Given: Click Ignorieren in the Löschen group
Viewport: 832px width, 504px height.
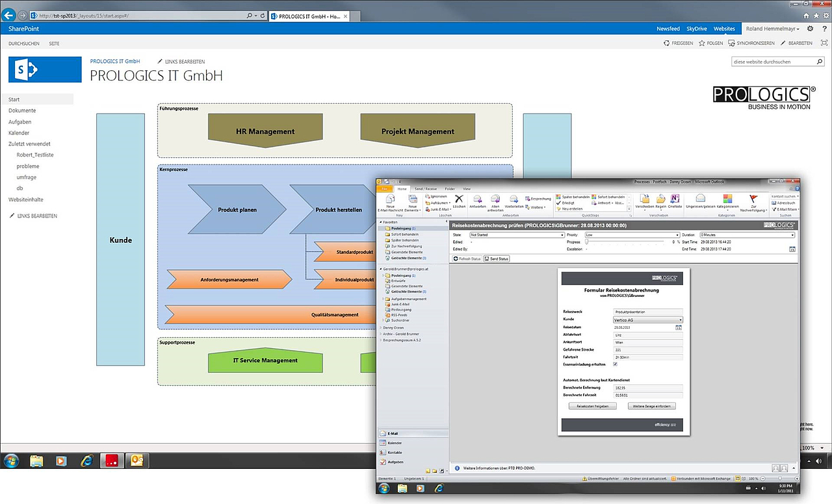Looking at the screenshot, I should pos(436,196).
